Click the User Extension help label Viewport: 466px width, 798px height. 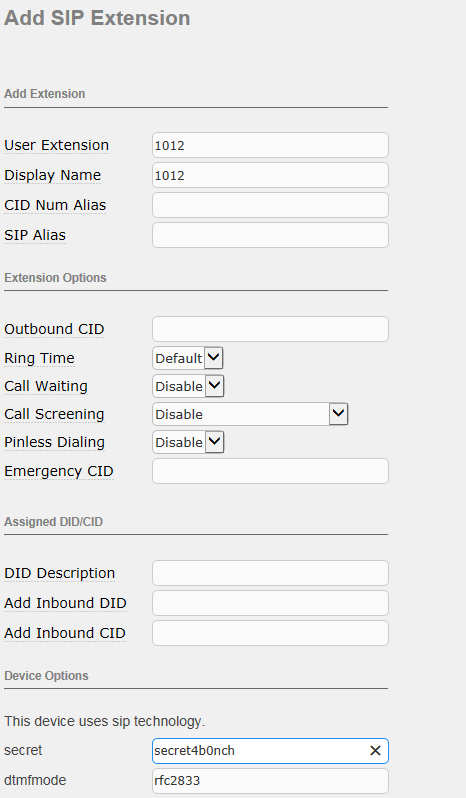(x=56, y=145)
